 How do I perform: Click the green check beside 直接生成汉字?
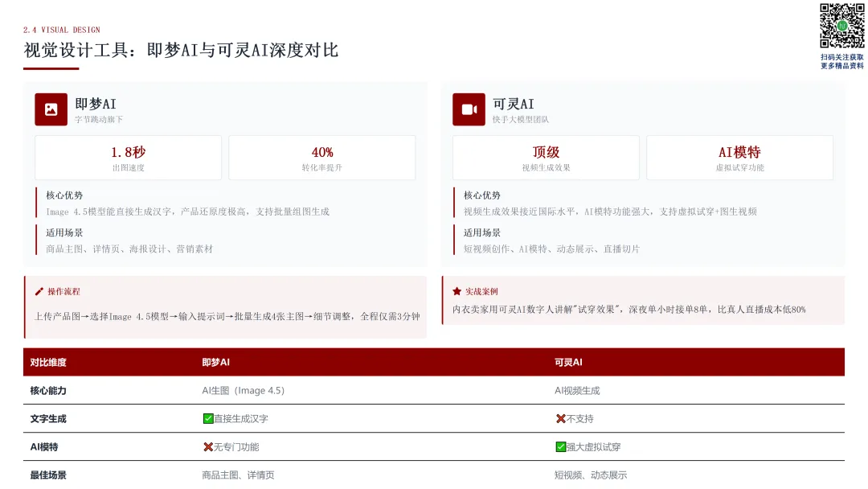pyautogui.click(x=208, y=419)
